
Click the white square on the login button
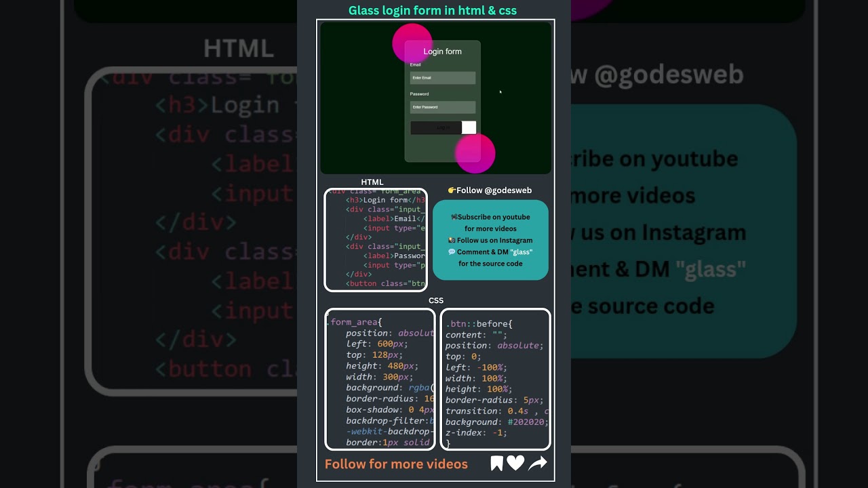[469, 127]
